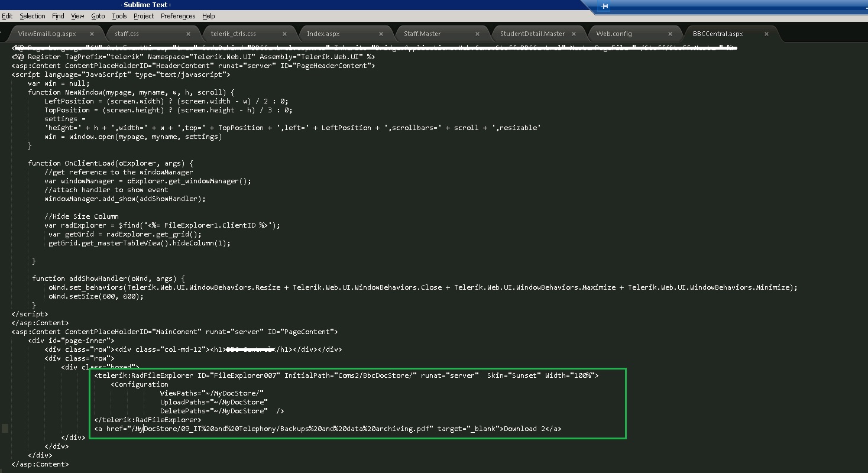Open the Preferences menu
This screenshot has height=473, width=868.
[178, 16]
